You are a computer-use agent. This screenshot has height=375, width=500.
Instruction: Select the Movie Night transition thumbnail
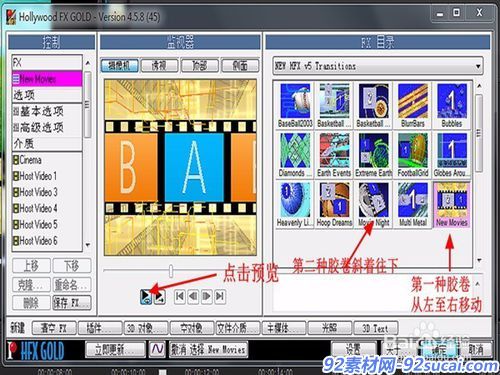click(x=373, y=204)
